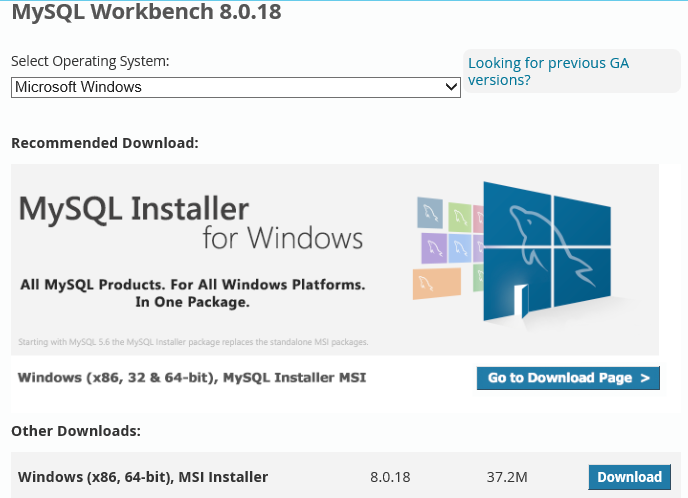The image size is (688, 498).
Task: Click the All MySQL Products tagline
Action: 193,293
